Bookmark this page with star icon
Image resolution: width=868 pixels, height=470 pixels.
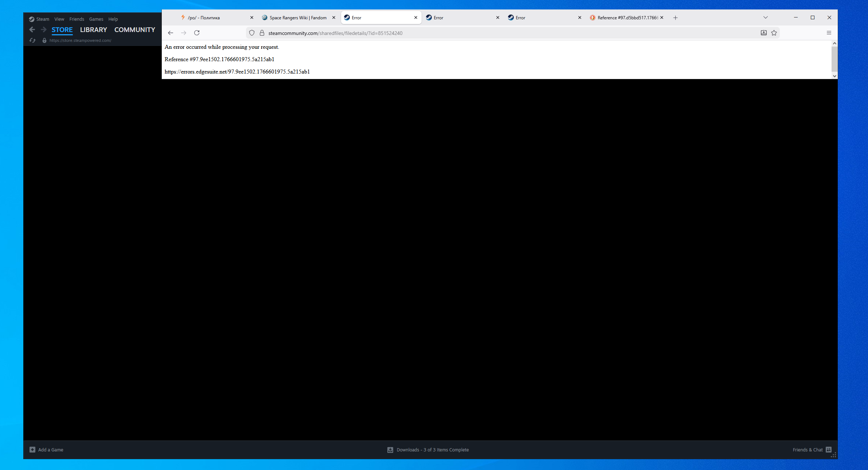pos(774,33)
